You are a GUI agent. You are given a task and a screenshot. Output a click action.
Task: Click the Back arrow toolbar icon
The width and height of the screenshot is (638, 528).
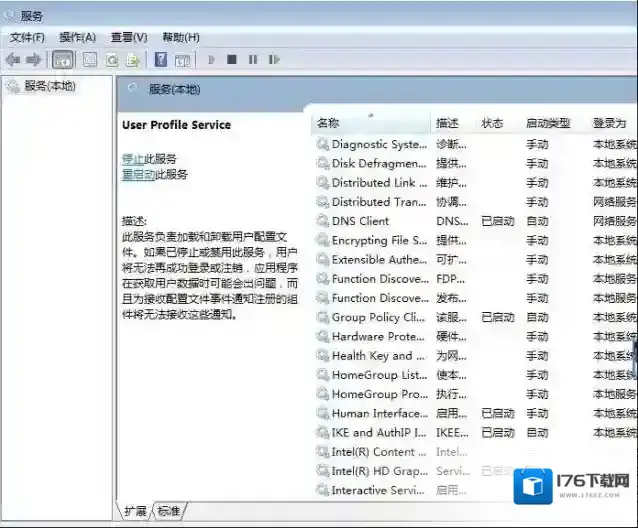13,60
